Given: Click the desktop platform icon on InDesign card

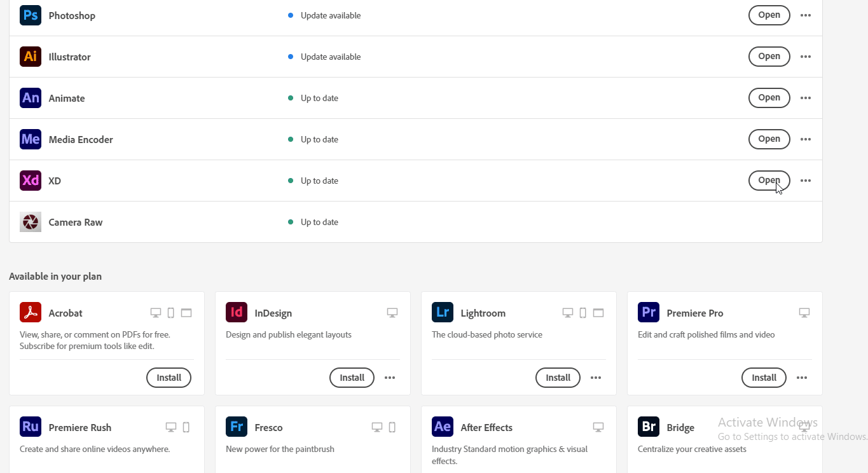Looking at the screenshot, I should [x=392, y=313].
